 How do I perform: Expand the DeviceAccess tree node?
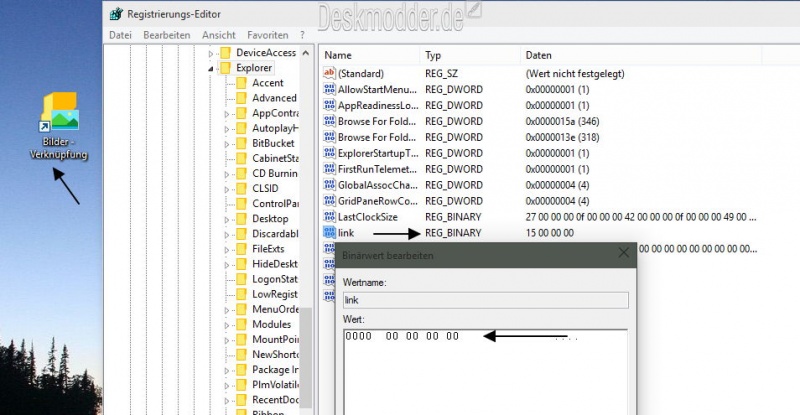coord(211,53)
